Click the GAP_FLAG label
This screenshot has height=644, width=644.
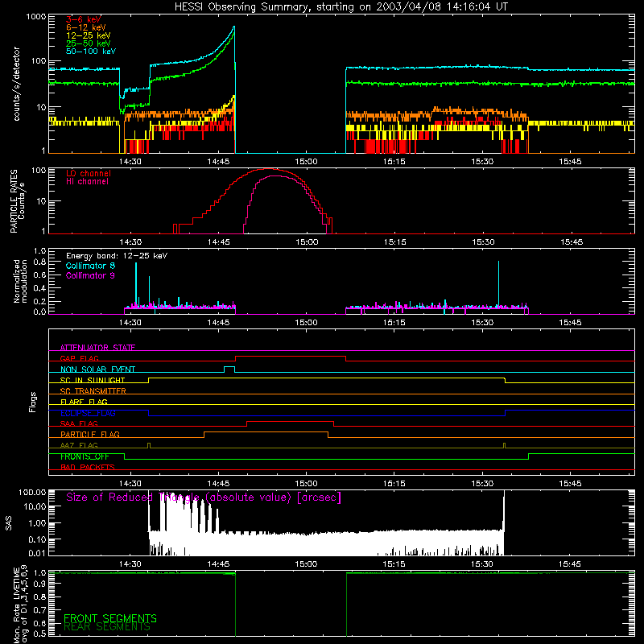pyautogui.click(x=79, y=358)
